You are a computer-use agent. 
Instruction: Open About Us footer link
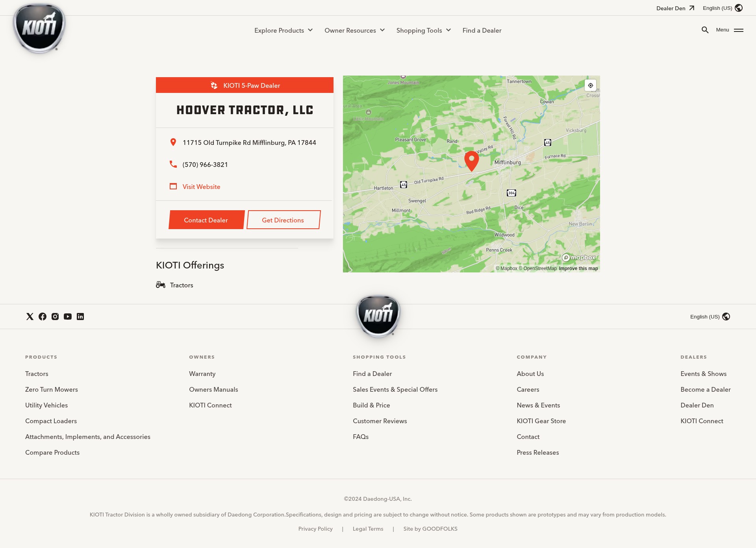click(x=530, y=374)
